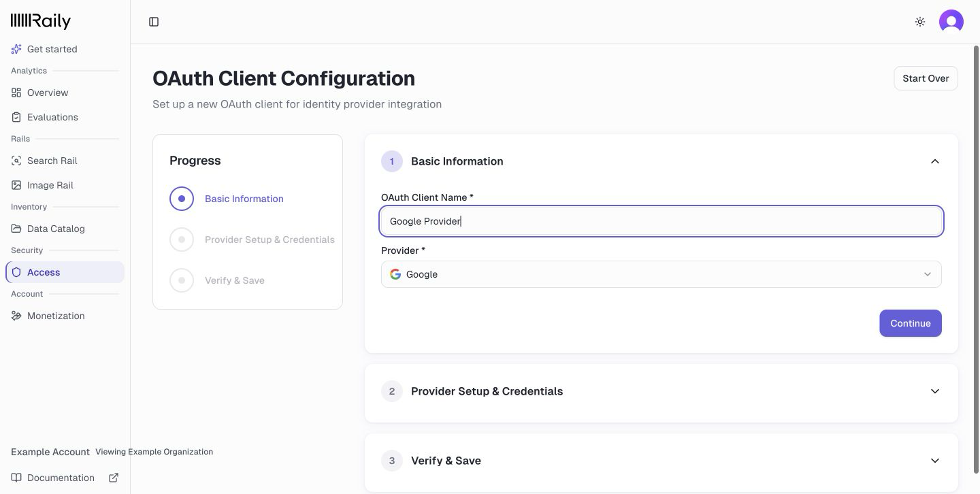
Task: Toggle the sidebar panel icon
Action: tap(154, 22)
